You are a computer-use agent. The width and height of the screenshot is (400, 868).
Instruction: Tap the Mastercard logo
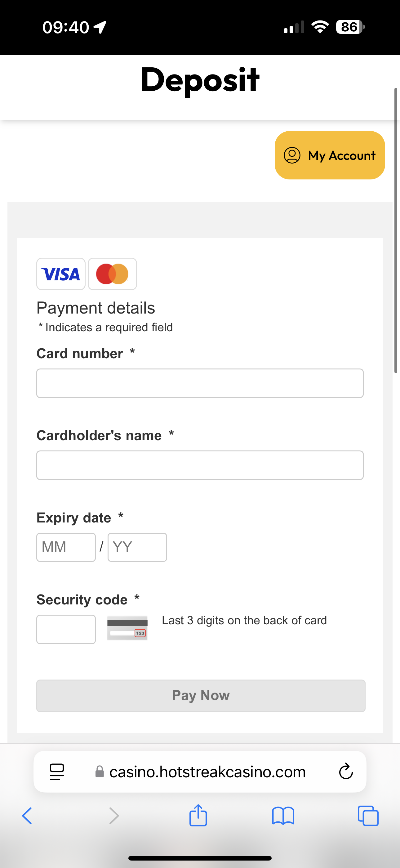point(112,274)
